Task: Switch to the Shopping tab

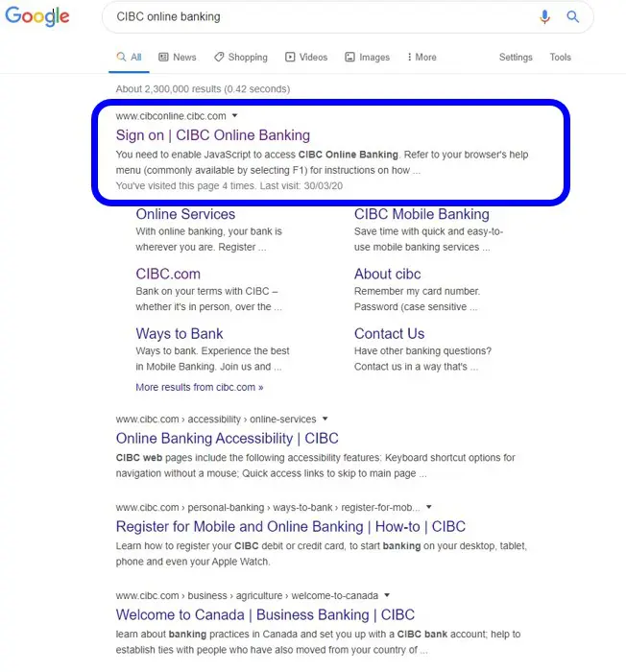Action: pyautogui.click(x=241, y=57)
